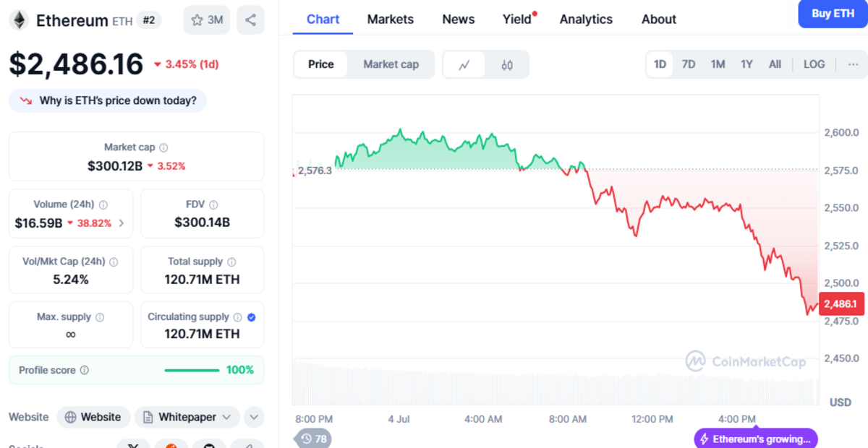This screenshot has width=868, height=448.
Task: Open the Analytics tab
Action: (x=586, y=20)
